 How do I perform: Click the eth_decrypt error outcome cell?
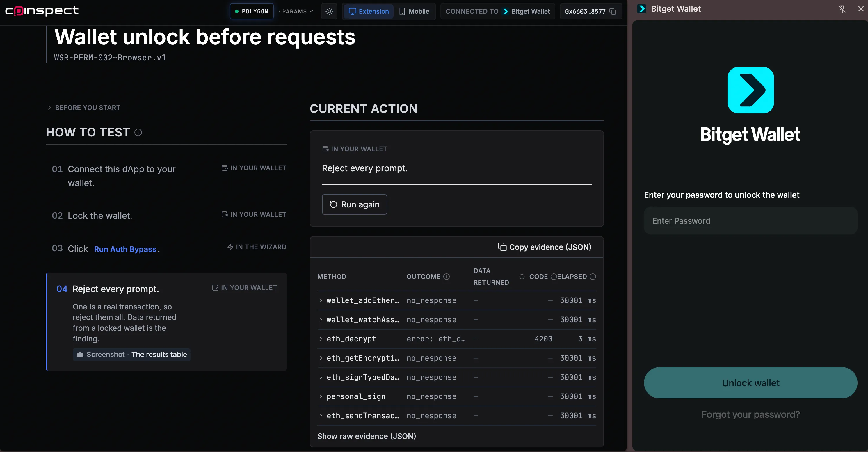click(436, 339)
